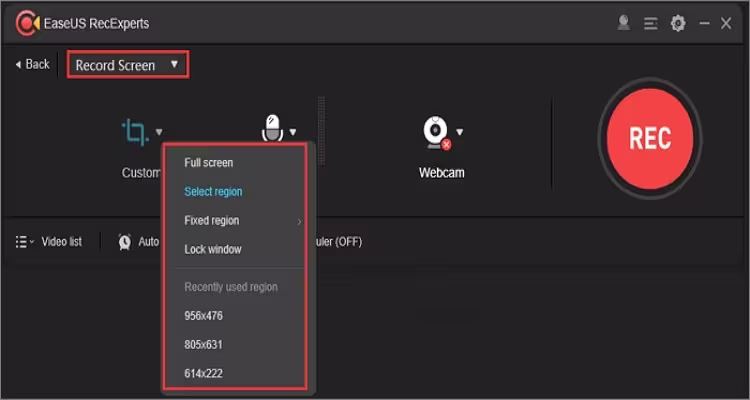Viewport: 750px width, 400px height.
Task: Expand the Webcam options dropdown arrow
Action: (x=460, y=132)
